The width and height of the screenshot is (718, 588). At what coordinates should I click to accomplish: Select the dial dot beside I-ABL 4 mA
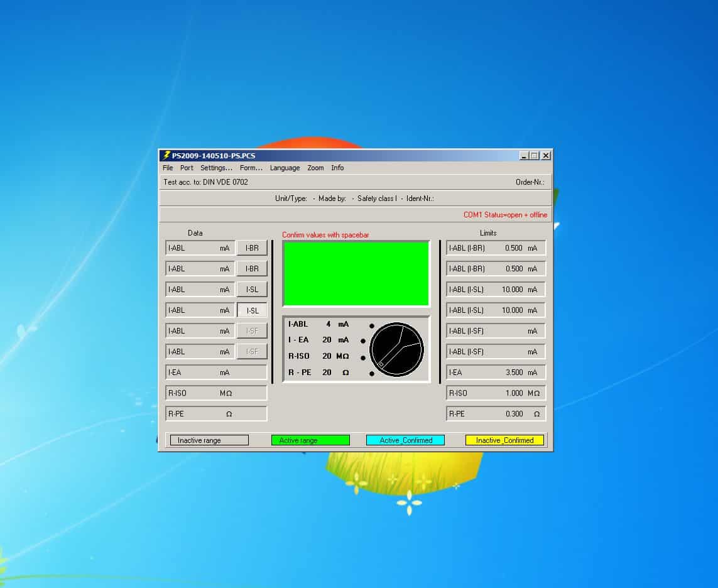coord(372,326)
